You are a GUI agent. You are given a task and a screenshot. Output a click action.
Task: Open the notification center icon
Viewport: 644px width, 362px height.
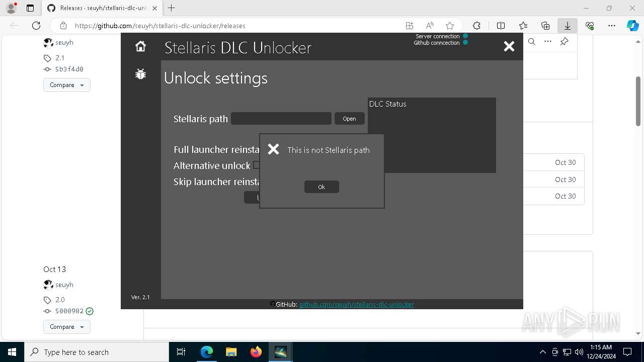click(627, 352)
